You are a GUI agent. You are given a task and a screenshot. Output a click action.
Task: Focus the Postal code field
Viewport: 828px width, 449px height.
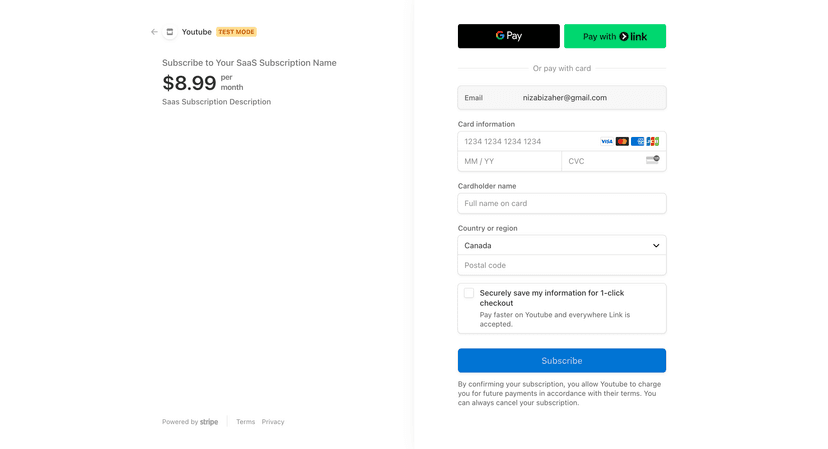pyautogui.click(x=562, y=265)
